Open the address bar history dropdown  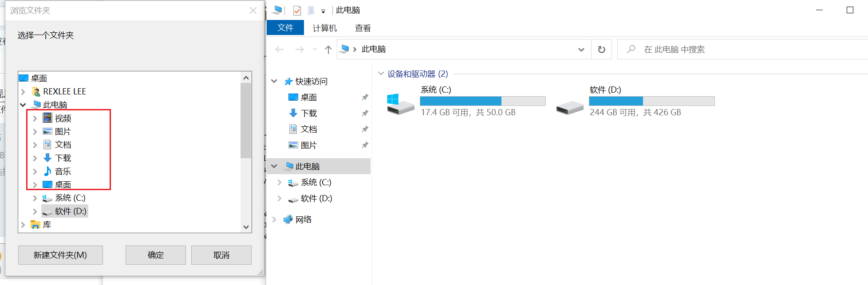click(581, 50)
